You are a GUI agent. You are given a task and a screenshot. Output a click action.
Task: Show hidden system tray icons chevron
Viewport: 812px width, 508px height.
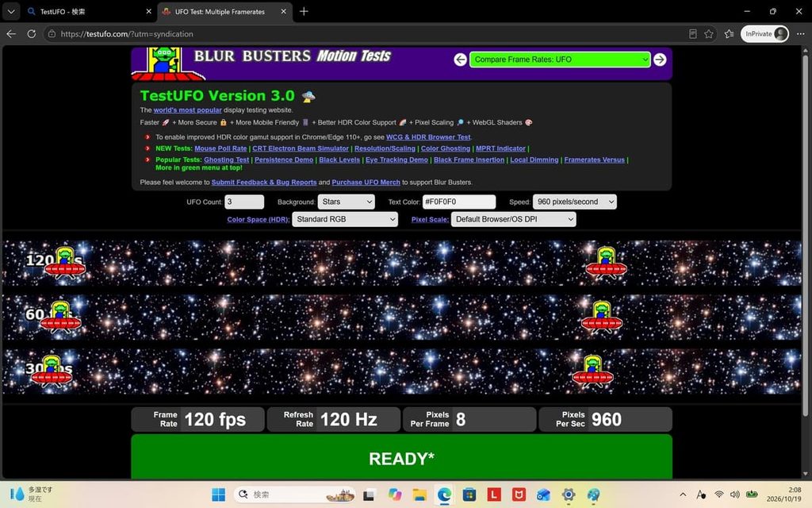pyautogui.click(x=683, y=495)
